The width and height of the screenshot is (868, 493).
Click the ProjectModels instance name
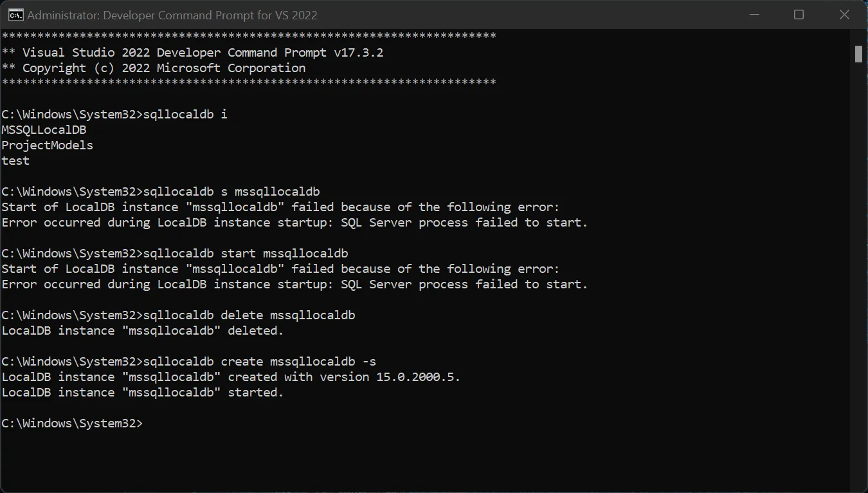(47, 145)
